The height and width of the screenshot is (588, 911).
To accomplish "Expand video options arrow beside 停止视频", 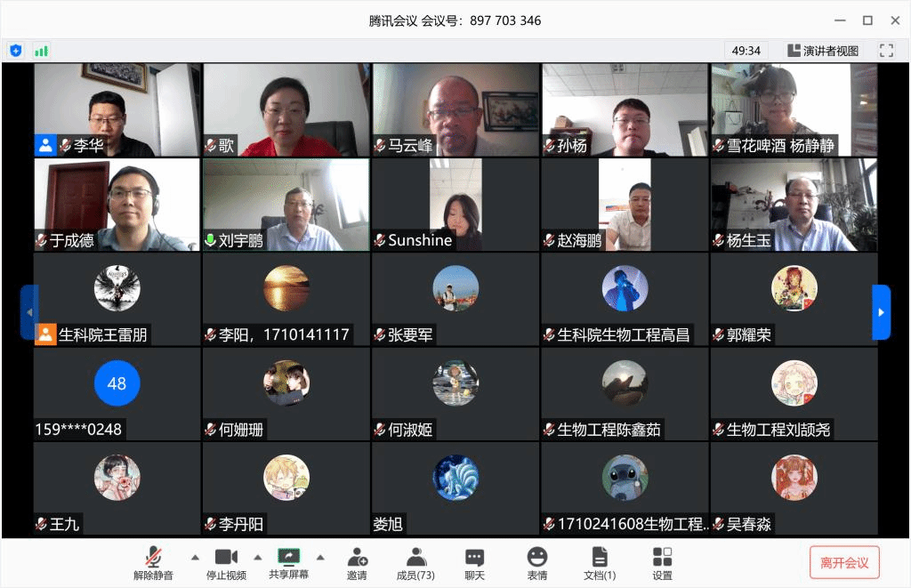I will (258, 558).
